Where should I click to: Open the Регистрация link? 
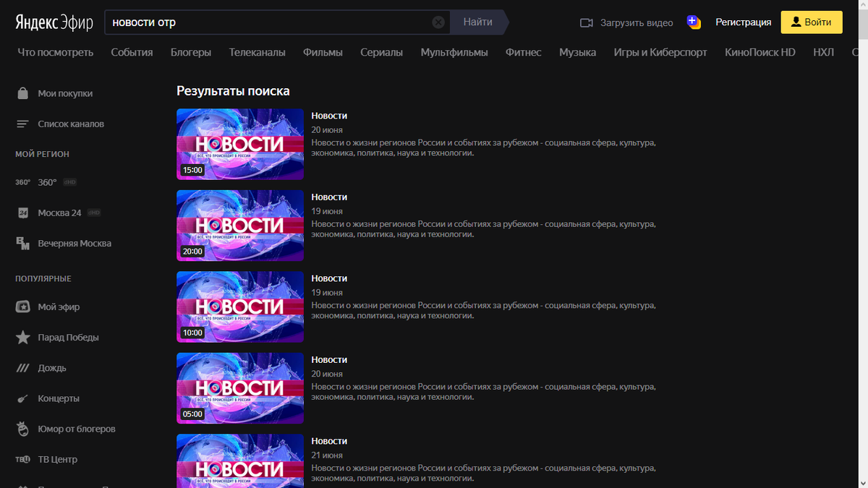coord(744,22)
